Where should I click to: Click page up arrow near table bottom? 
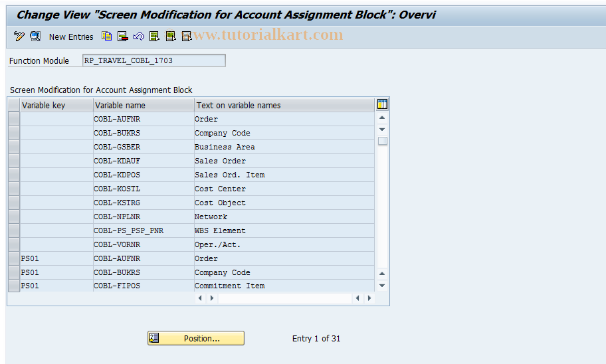coord(382,274)
